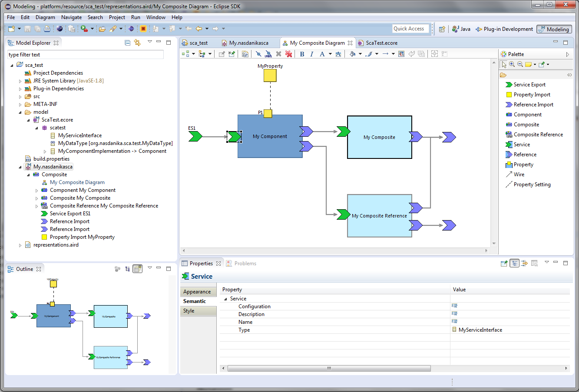The width and height of the screenshot is (579, 392).
Task: Toggle the orange-red square toolbar button
Action: pos(143,29)
